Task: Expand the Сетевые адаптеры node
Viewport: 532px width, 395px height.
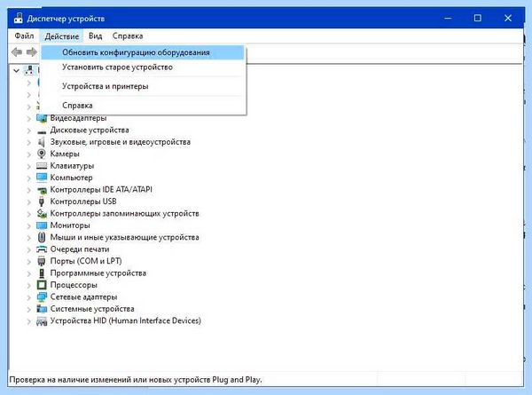Action: [x=29, y=297]
